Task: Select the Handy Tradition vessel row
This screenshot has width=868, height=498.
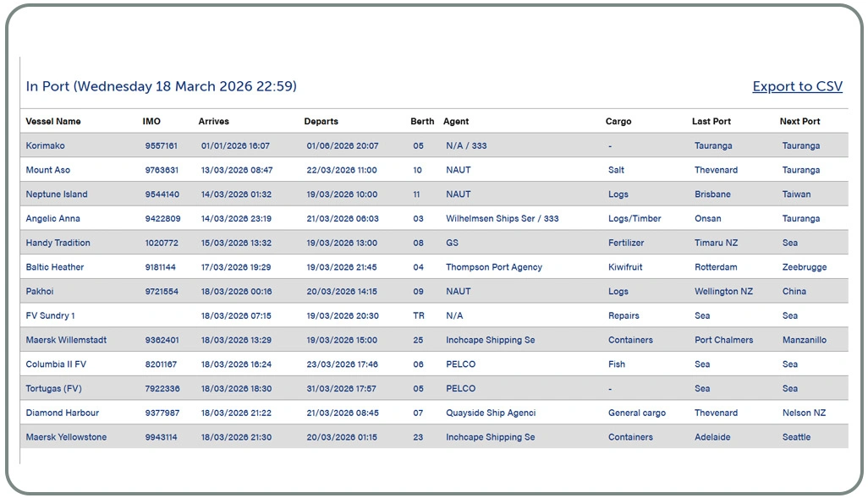Action: 58,244
